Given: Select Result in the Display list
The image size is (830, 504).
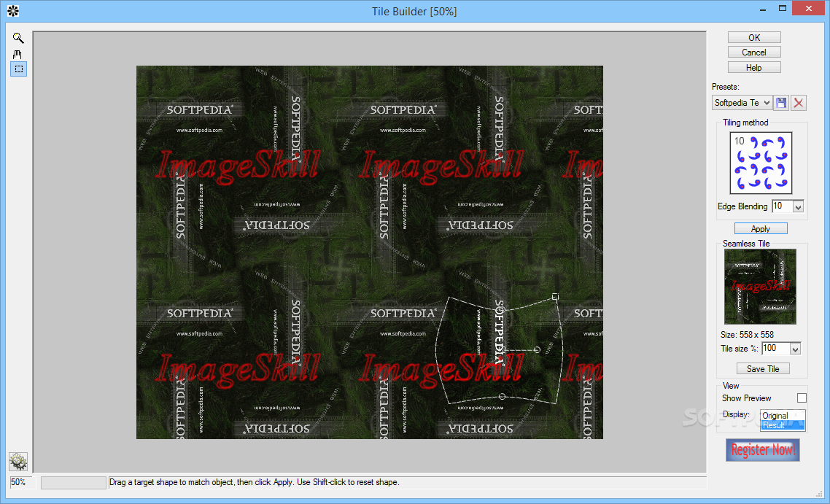Looking at the screenshot, I should click(x=783, y=425).
